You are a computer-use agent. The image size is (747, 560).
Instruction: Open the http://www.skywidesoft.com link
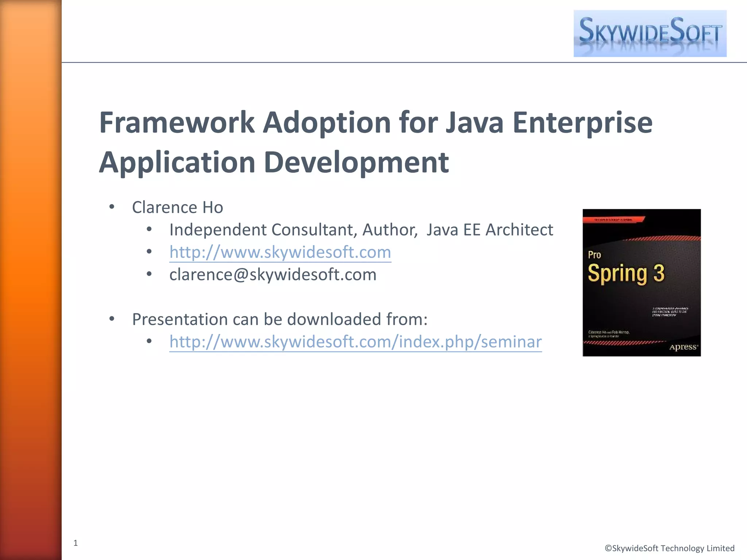(280, 252)
